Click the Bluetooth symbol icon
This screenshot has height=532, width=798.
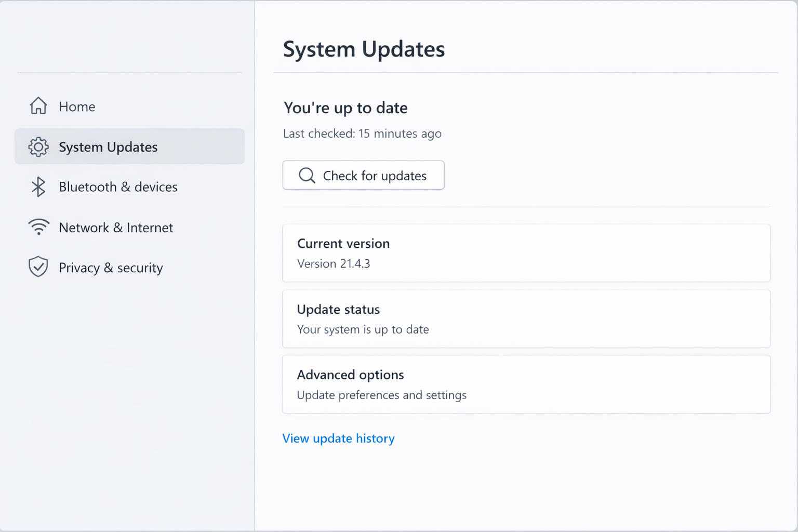pyautogui.click(x=38, y=187)
